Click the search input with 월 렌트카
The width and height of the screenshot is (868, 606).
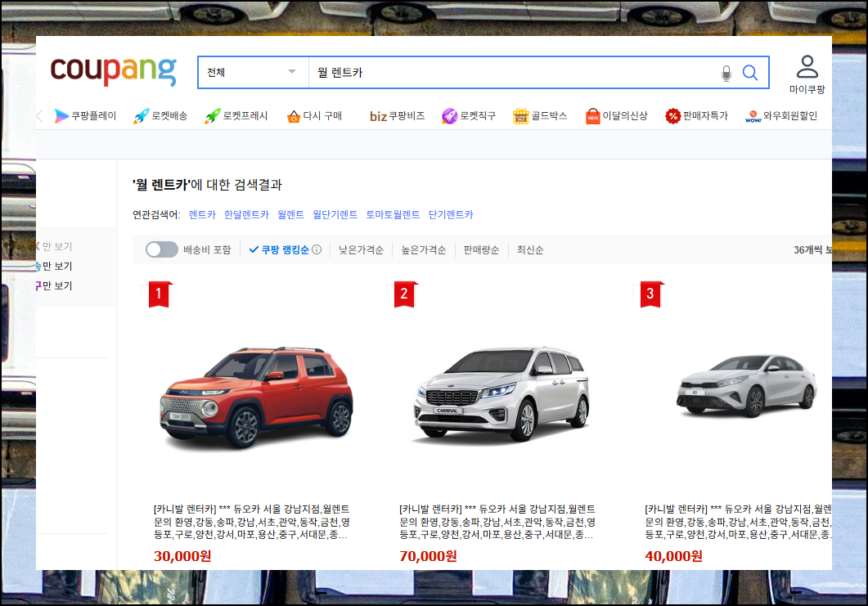[x=512, y=73]
